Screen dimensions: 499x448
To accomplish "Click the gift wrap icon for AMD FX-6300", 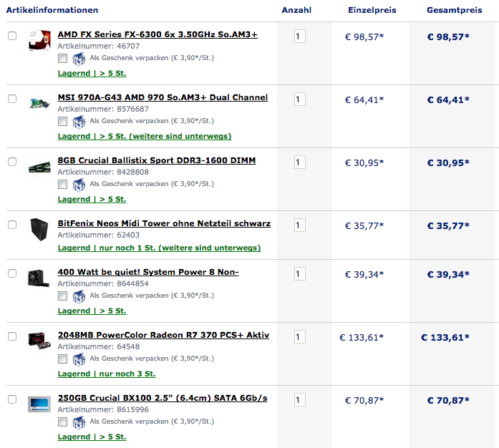I will pos(79,59).
